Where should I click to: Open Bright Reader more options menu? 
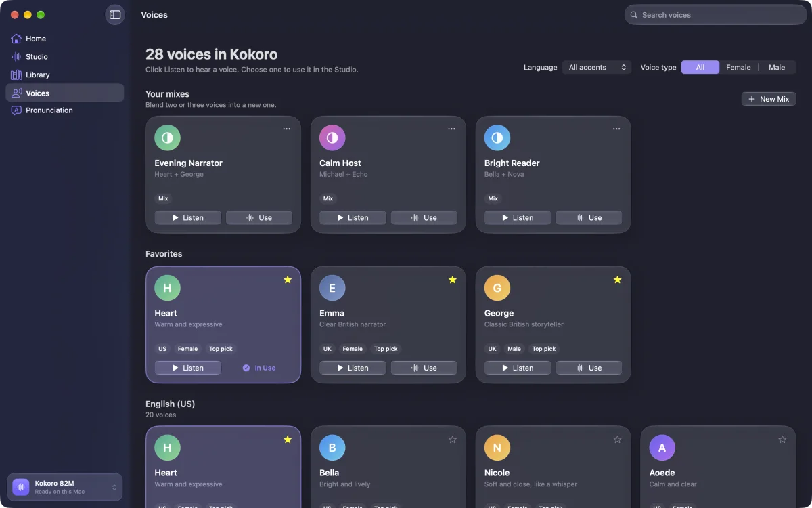point(616,129)
